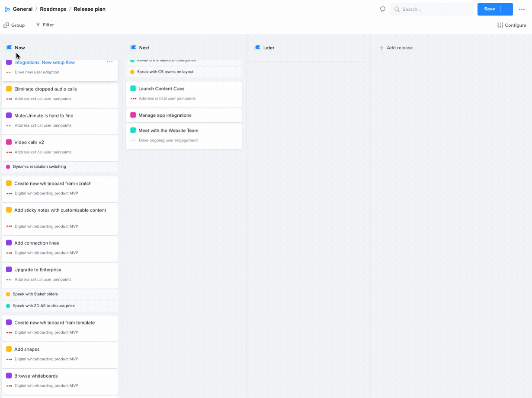
Task: Open the Filter options
Action: [x=45, y=25]
